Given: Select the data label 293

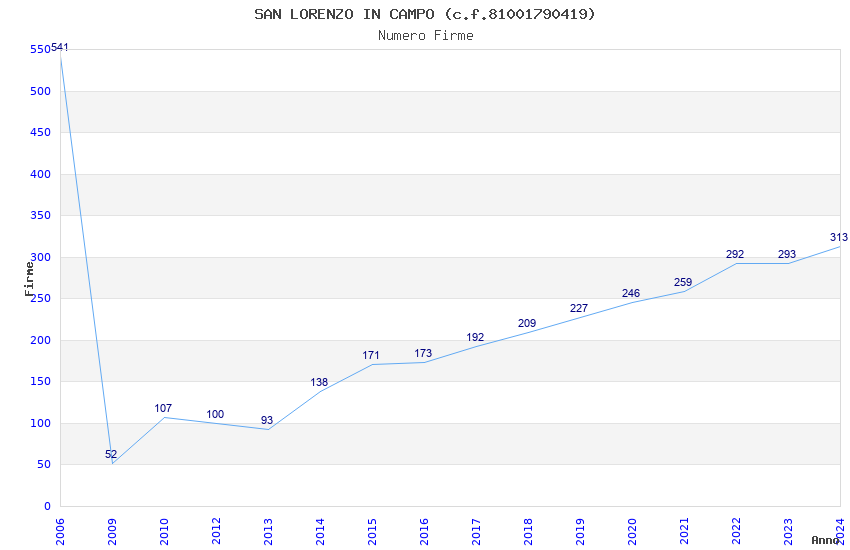Looking at the screenshot, I should [787, 254].
